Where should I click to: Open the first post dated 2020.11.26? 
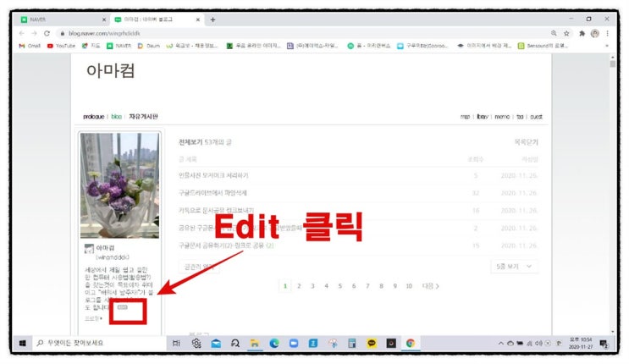pyautogui.click(x=213, y=175)
